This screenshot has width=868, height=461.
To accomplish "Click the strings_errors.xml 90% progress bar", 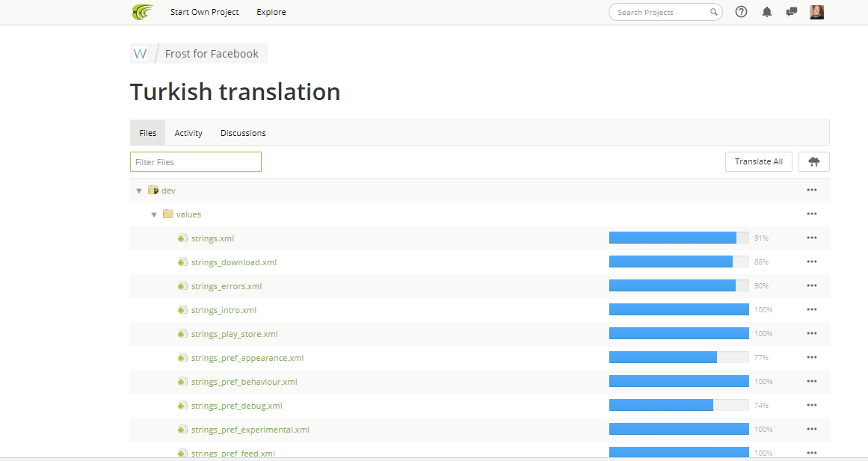I will [679, 285].
